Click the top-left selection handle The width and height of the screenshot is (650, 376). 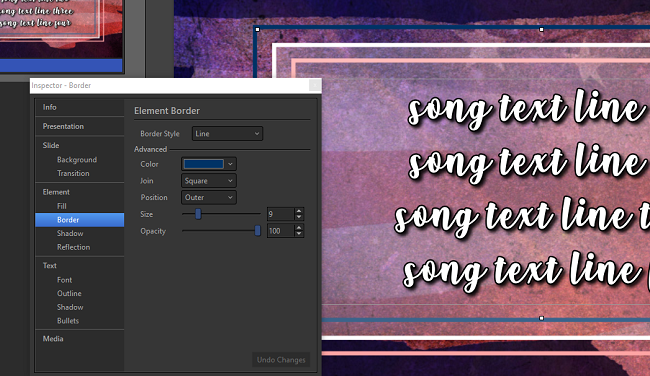pos(257,30)
